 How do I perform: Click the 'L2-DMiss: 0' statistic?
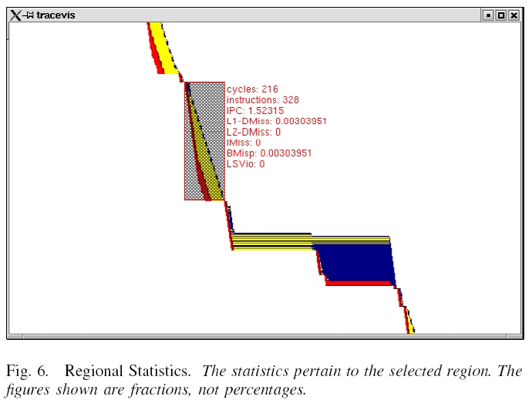point(254,132)
